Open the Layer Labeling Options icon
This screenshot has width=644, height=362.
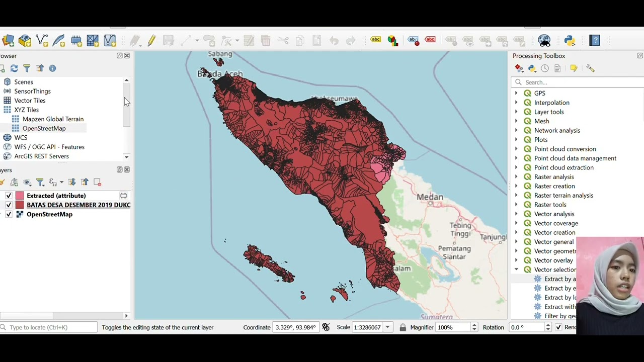(376, 40)
